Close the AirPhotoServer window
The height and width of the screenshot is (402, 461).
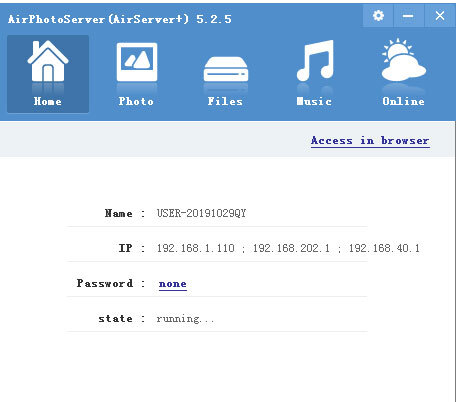tap(440, 16)
